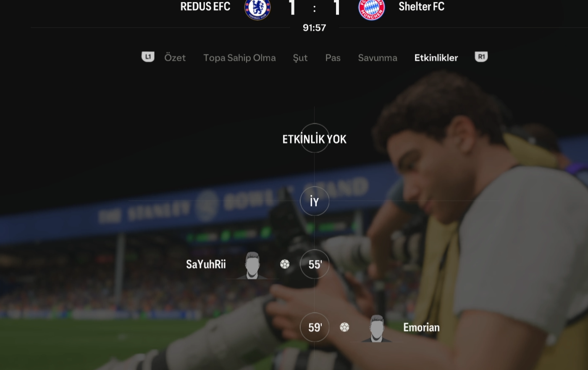The height and width of the screenshot is (370, 588).
Task: Open the Şut statistics tab
Action: click(x=300, y=58)
